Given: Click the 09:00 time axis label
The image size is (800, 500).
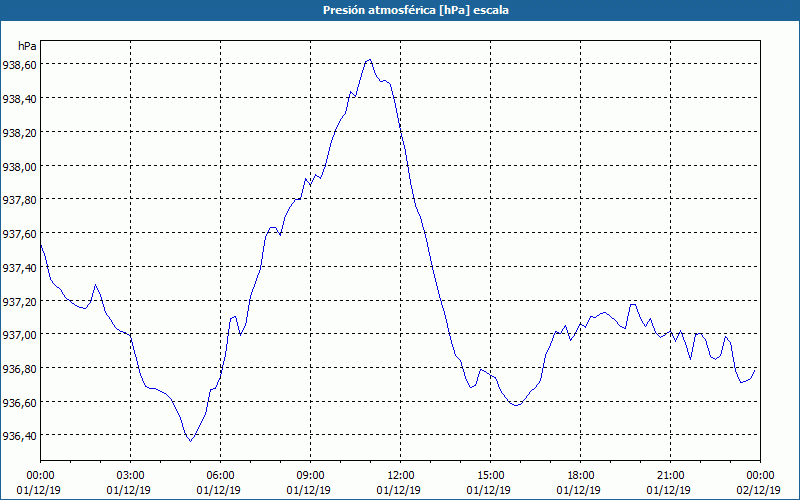Looking at the screenshot, I should tap(310, 476).
